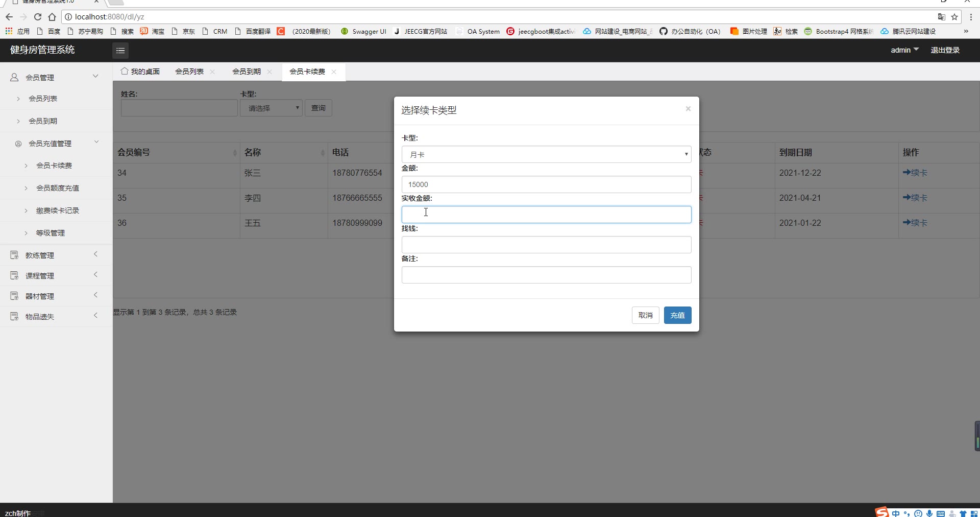The height and width of the screenshot is (517, 980).
Task: Open the translate page icon
Action: point(942,17)
